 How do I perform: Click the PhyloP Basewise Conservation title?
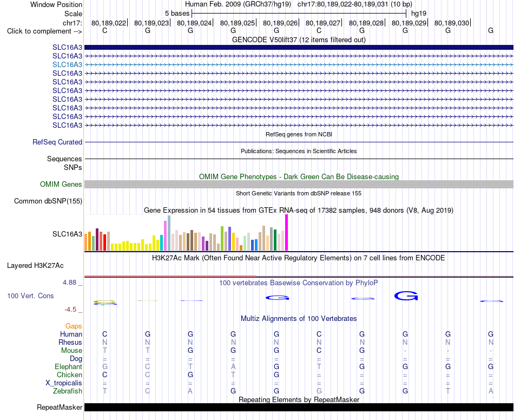click(299, 283)
